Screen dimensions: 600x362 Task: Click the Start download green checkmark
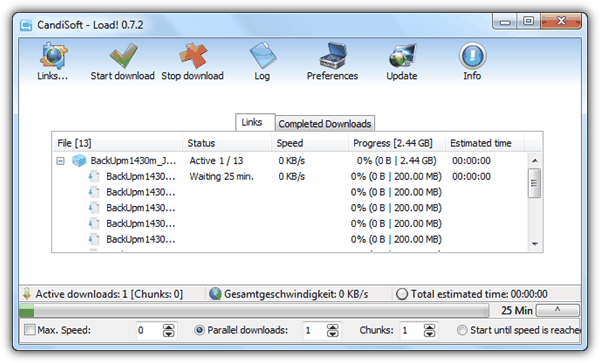(123, 56)
